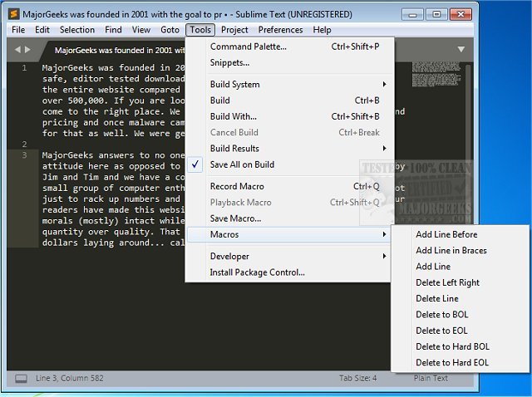The height and width of the screenshot is (397, 532).
Task: Open the Preferences menu
Action: pos(280,30)
